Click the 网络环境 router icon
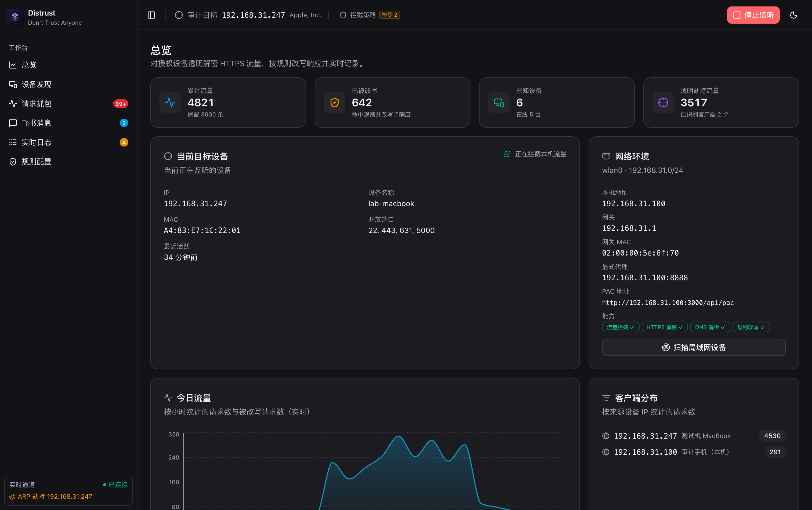Image resolution: width=812 pixels, height=510 pixels. [x=606, y=156]
